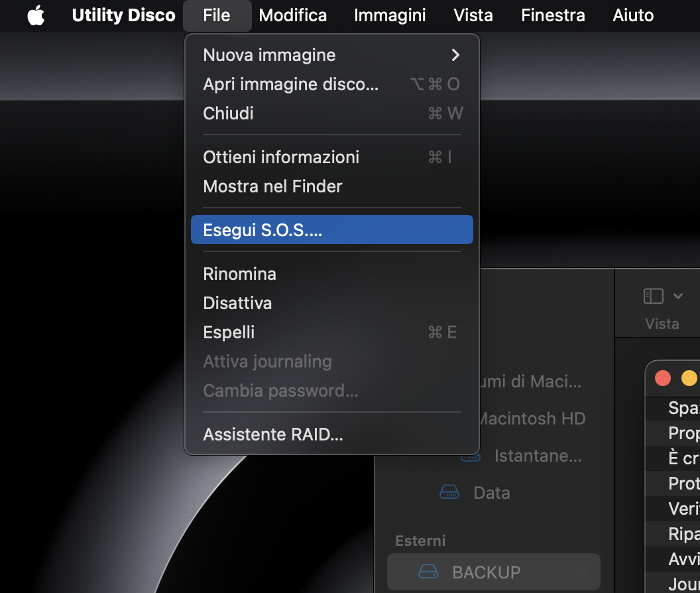Image resolution: width=700 pixels, height=593 pixels.
Task: Open the Finestra menu bar item
Action: click(553, 15)
